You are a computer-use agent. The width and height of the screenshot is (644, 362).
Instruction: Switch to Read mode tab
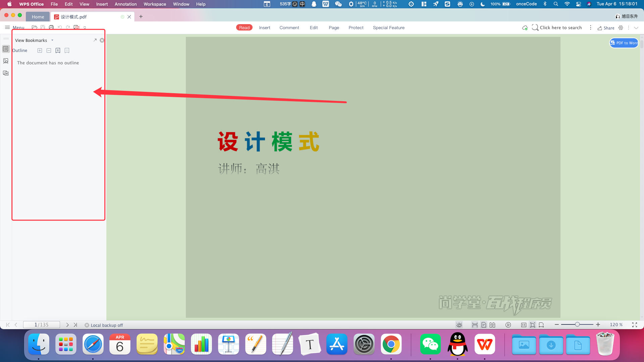(244, 27)
